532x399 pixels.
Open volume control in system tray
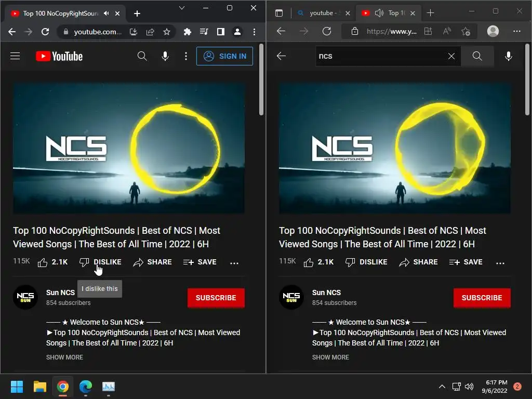pyautogui.click(x=469, y=387)
